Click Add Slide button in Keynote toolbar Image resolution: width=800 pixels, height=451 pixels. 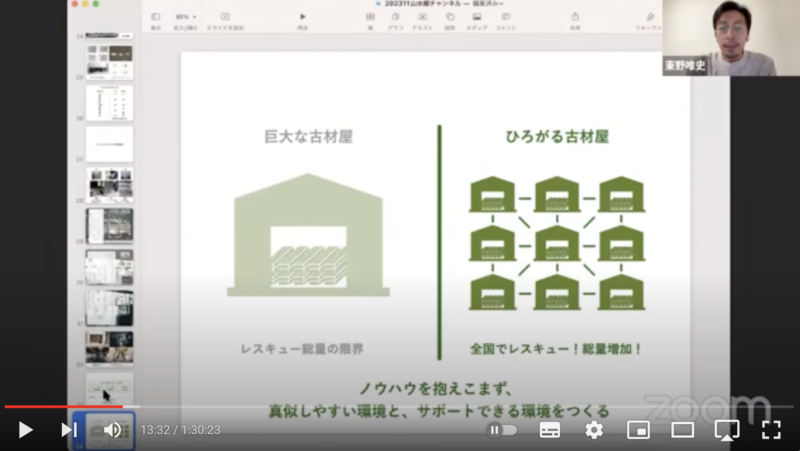pyautogui.click(x=225, y=19)
